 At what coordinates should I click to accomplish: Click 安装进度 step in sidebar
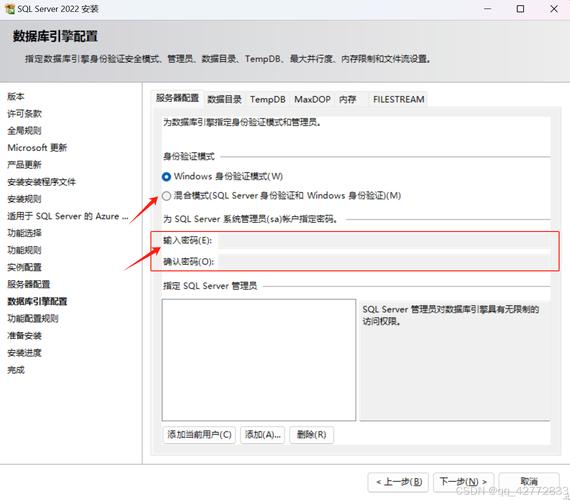[x=24, y=353]
